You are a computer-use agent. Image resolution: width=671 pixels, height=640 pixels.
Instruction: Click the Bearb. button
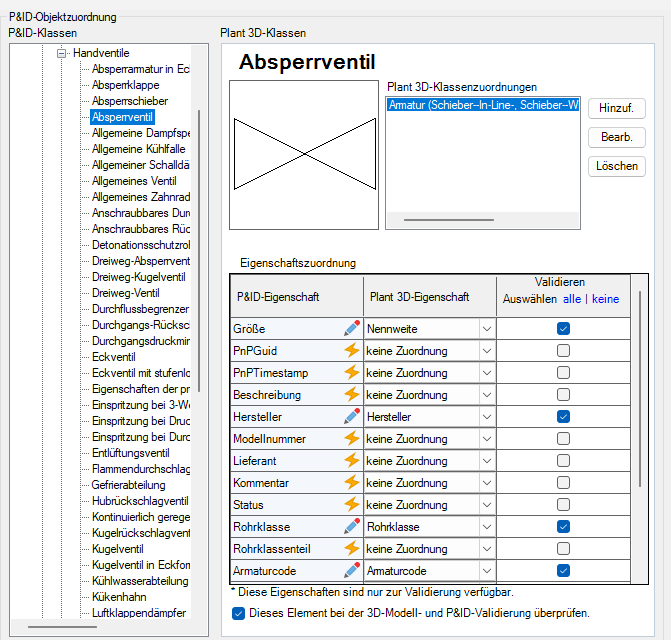pos(616,137)
